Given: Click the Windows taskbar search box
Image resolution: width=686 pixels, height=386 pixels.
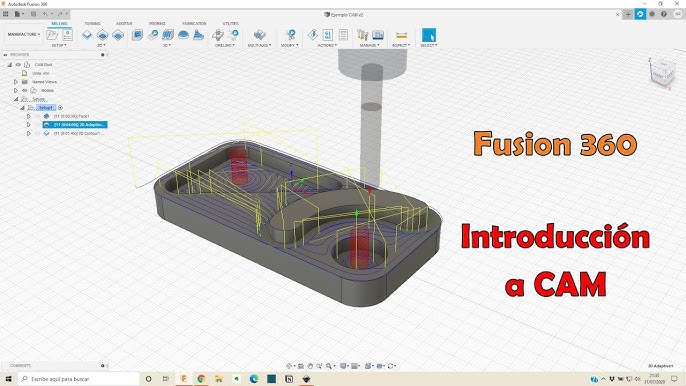Looking at the screenshot, I should pos(79,379).
